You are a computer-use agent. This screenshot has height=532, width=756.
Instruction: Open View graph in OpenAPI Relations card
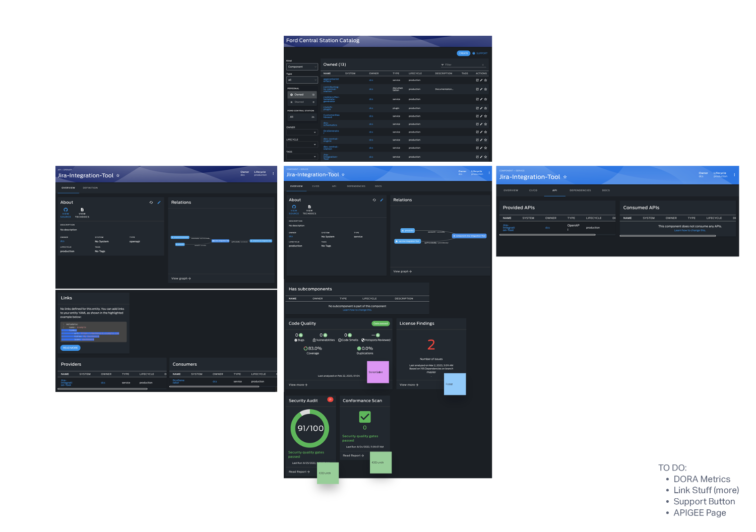pos(181,279)
